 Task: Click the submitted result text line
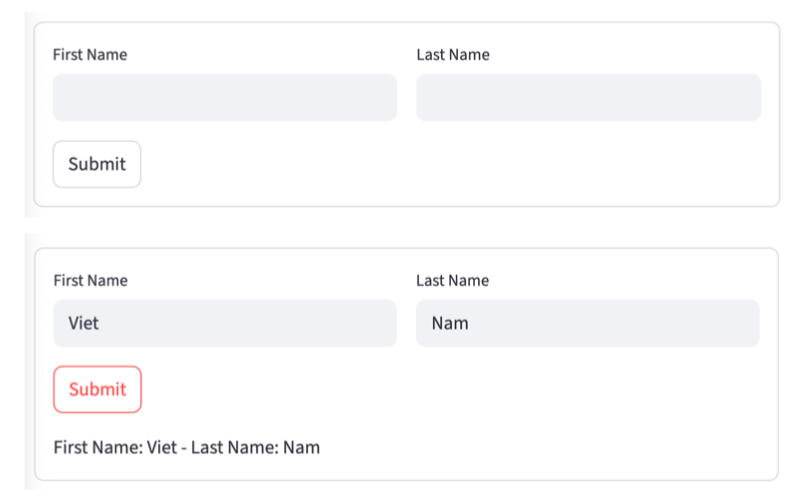click(x=187, y=447)
